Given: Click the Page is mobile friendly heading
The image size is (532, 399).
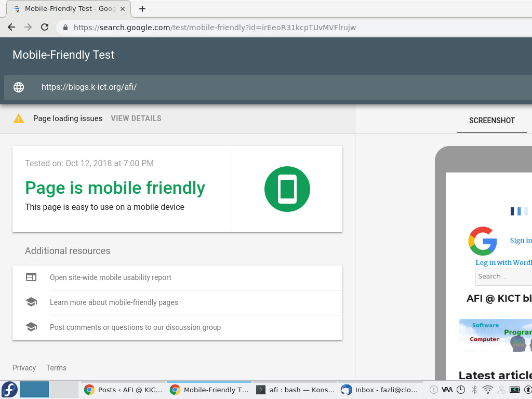Looking at the screenshot, I should coord(115,188).
